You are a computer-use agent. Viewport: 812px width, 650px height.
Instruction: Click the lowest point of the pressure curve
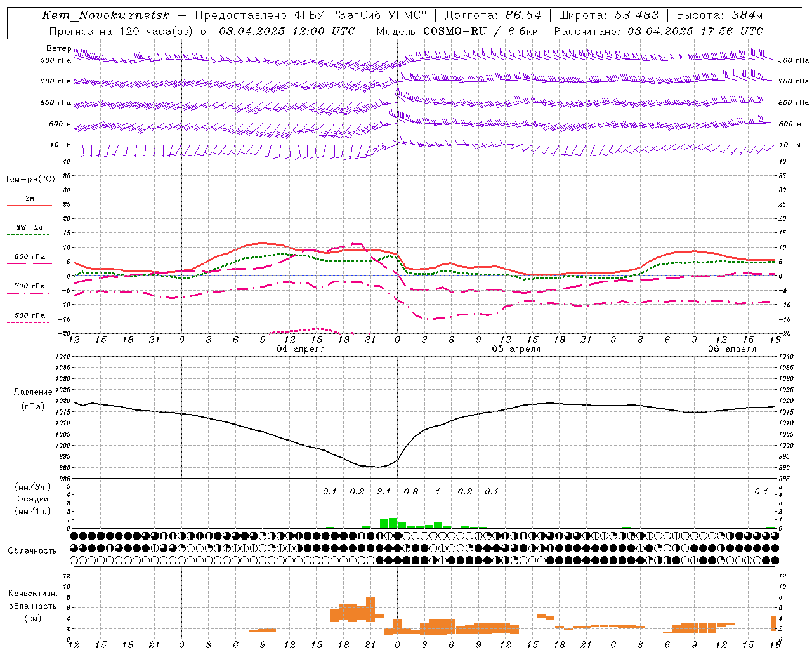click(378, 467)
